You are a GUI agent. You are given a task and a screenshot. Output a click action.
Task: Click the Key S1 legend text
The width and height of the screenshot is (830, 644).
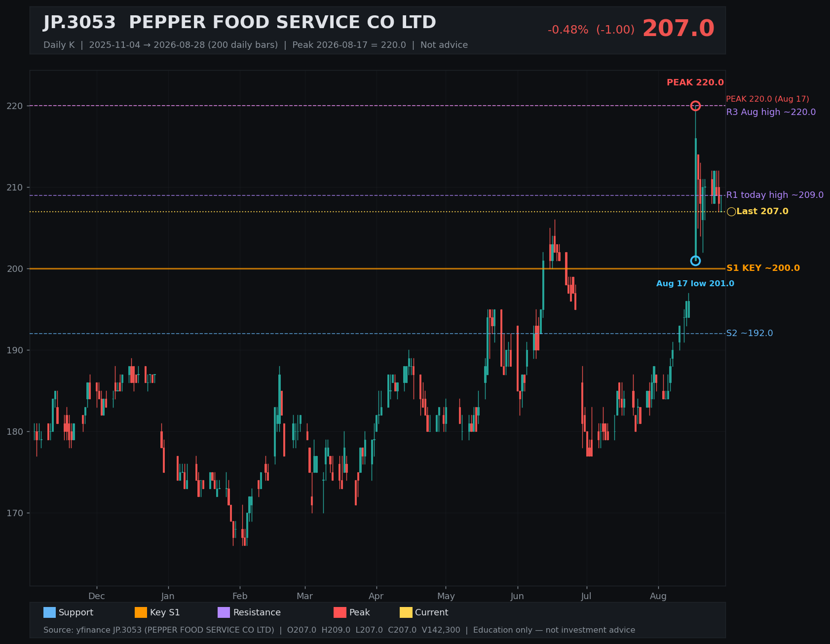pos(165,612)
